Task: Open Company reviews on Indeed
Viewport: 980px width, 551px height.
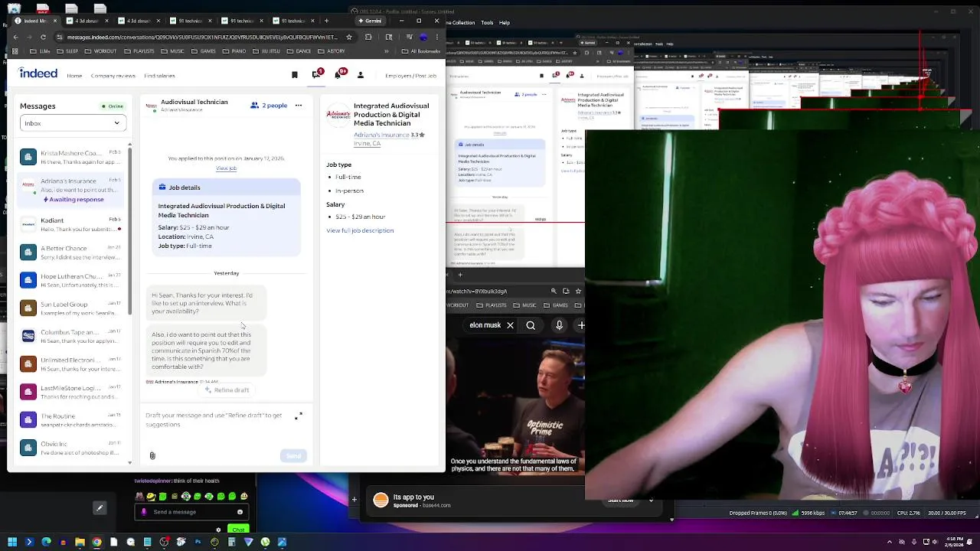Action: [x=113, y=76]
